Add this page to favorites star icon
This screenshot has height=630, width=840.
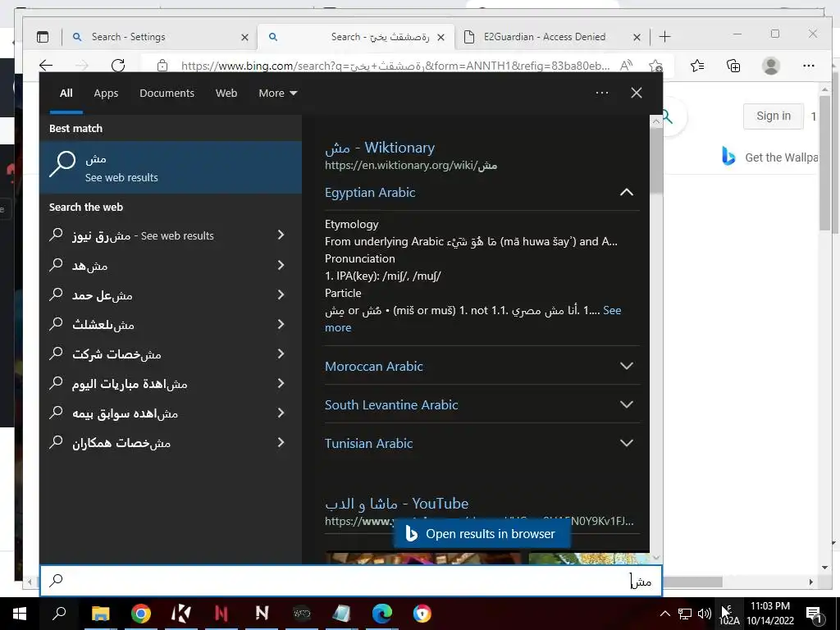[x=655, y=66]
